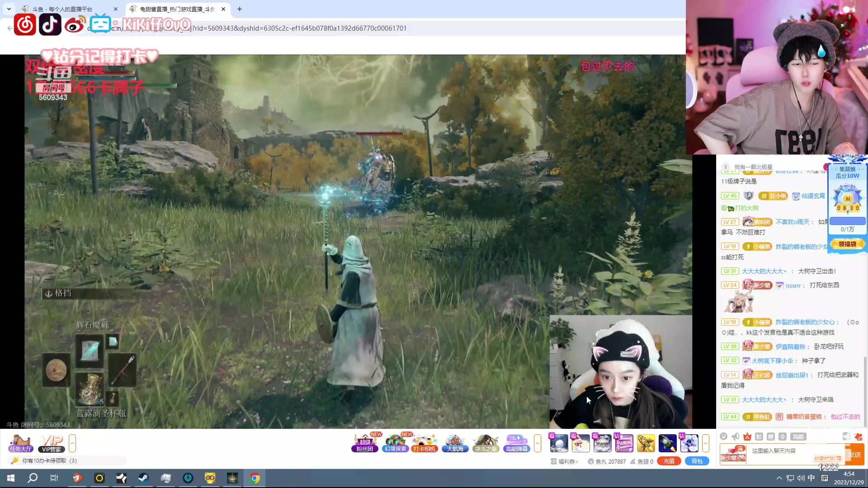Open Task View on the taskbar
Screen dimensions: 868x488
(54, 478)
